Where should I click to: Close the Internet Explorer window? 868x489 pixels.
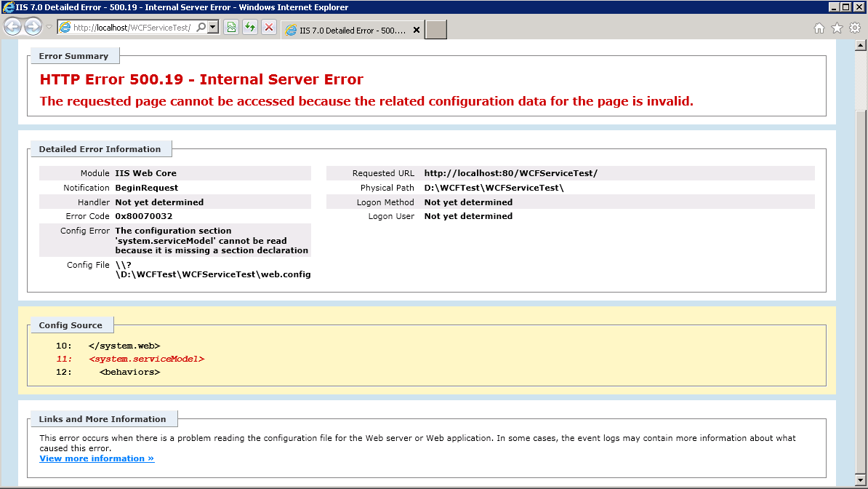tap(859, 7)
